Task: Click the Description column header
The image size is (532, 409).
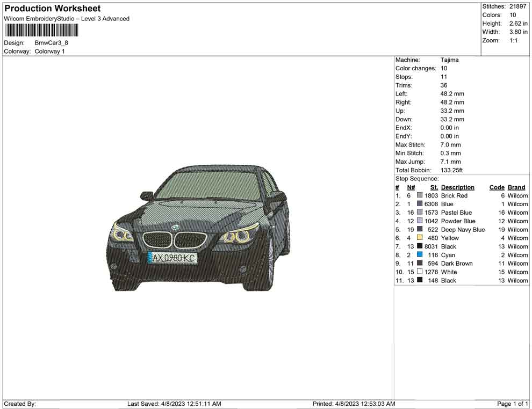Action: [x=458, y=187]
